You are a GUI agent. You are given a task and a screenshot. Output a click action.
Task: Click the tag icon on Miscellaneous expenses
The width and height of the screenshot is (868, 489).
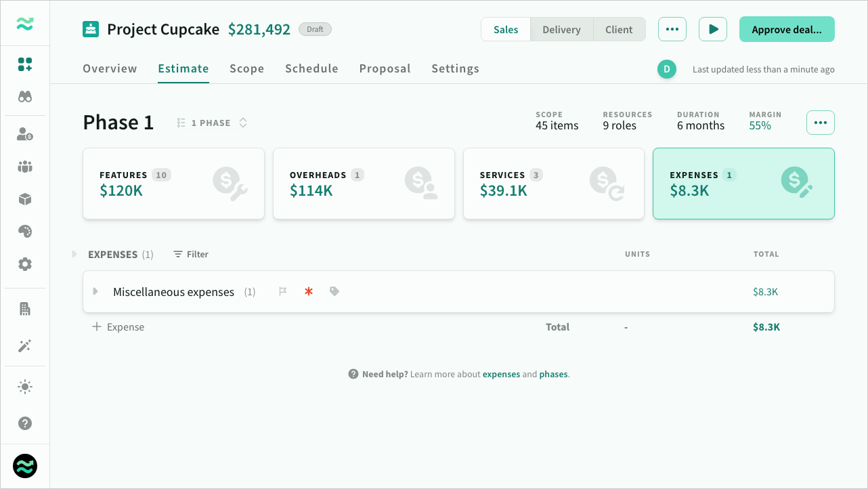(334, 291)
